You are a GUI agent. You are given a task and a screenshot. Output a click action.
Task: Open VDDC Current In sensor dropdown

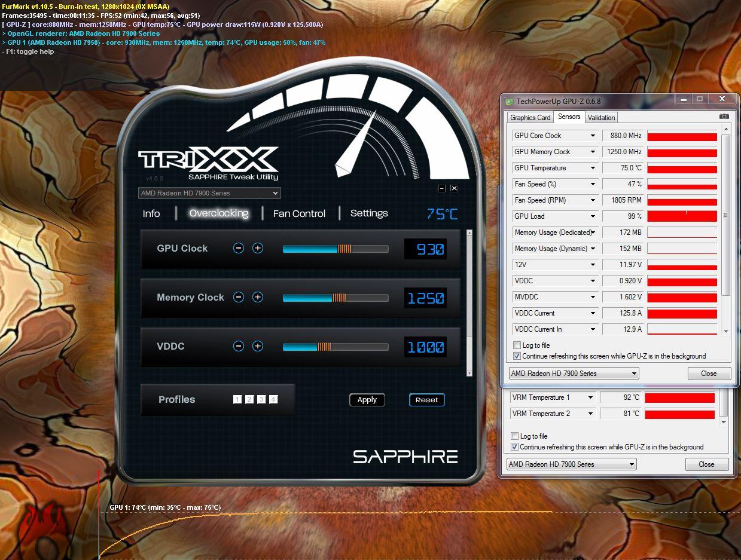pos(593,329)
